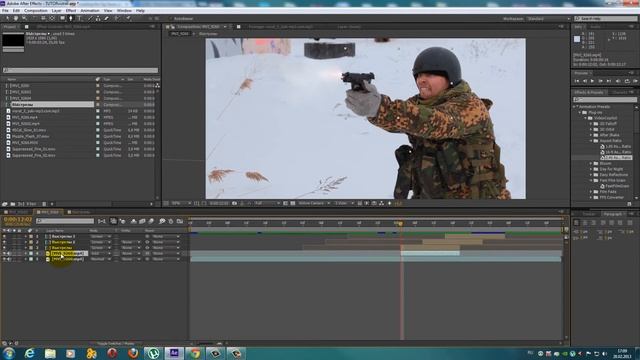This screenshot has width=640, height=360.
Task: Hide layer 5 video with eye toggle
Action: pos(4,259)
